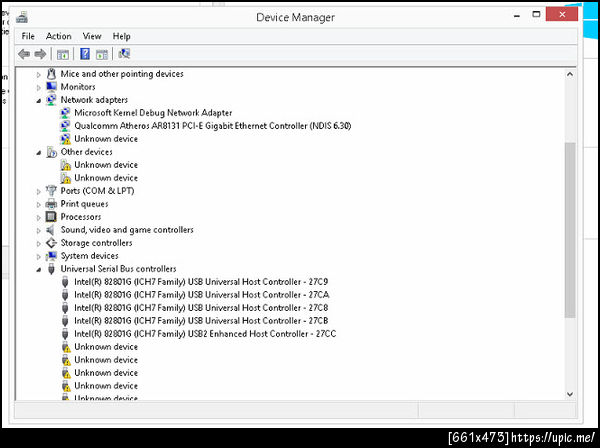600x448 pixels.
Task: Click the Forward arrow toolbar button
Action: click(x=40, y=54)
